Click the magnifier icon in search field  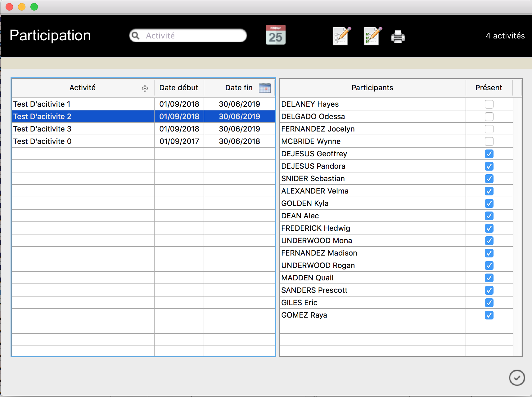tap(136, 36)
